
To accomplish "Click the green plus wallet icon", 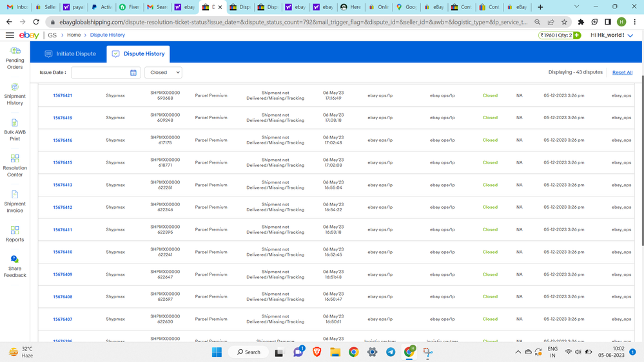I will [577, 35].
